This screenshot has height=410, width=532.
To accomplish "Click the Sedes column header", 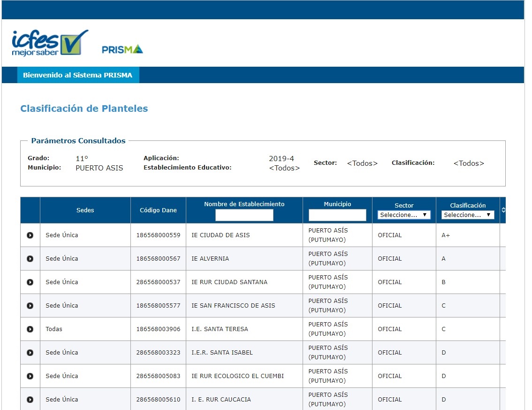I will pos(85,210).
